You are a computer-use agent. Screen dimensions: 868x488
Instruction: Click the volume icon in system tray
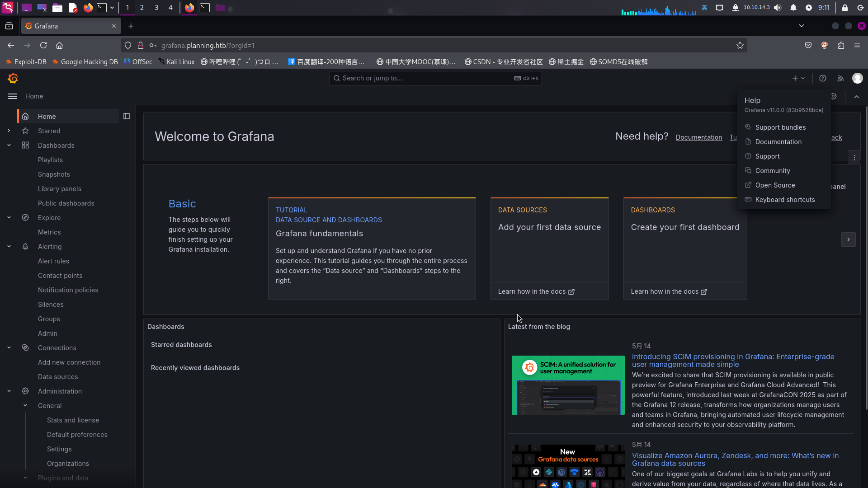click(778, 8)
